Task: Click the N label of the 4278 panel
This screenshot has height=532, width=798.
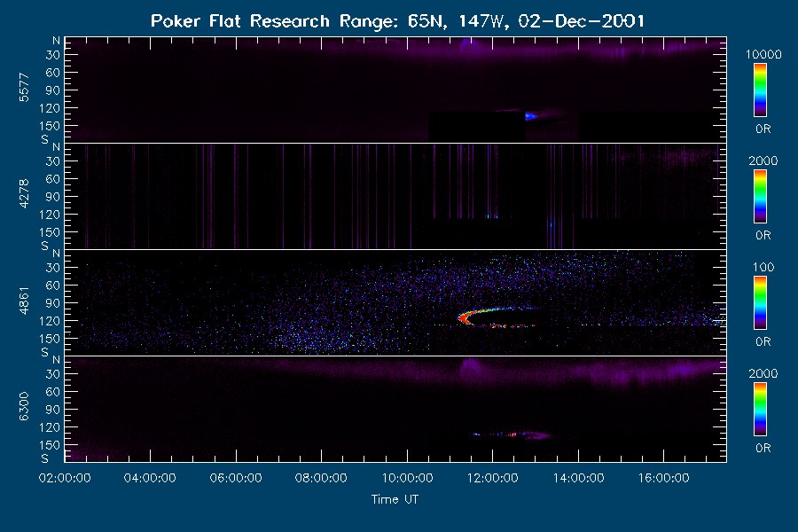Action: [x=56, y=147]
